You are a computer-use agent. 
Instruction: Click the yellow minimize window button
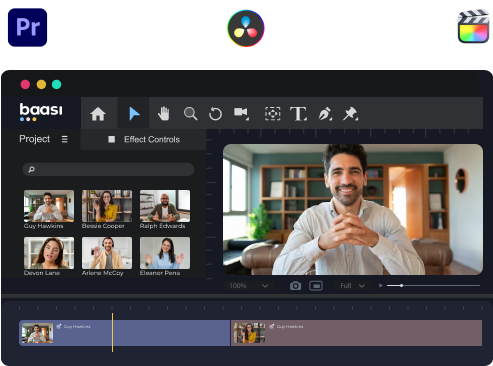[41, 84]
